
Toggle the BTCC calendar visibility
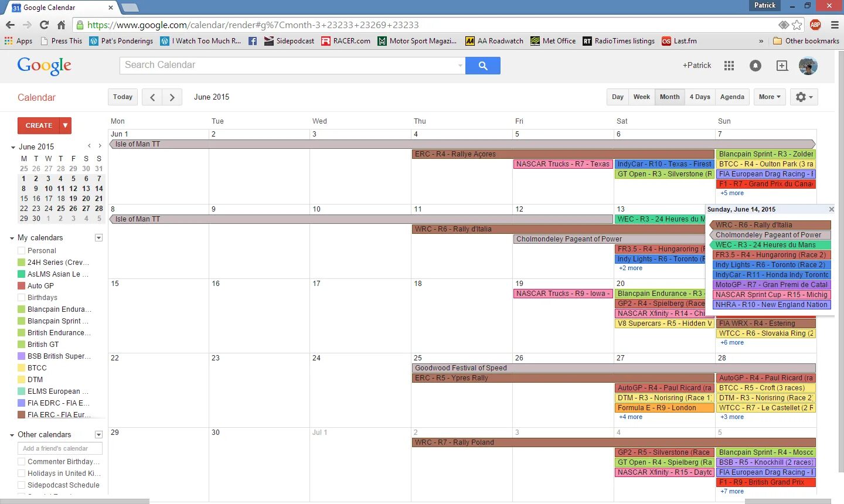point(22,367)
